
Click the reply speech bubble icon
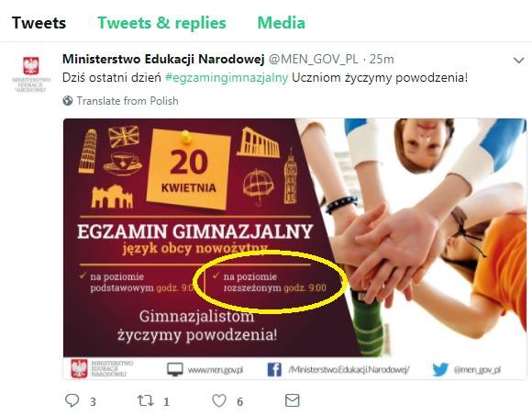coord(72,400)
